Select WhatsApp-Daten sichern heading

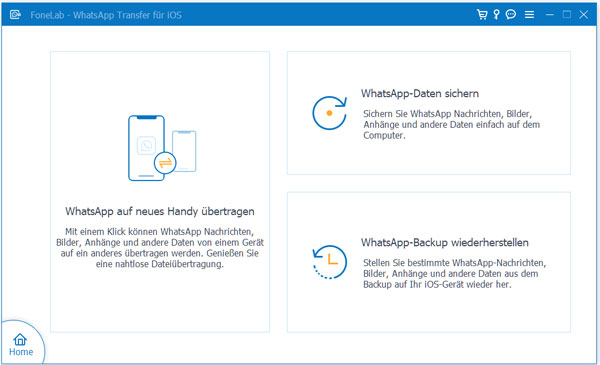click(420, 93)
